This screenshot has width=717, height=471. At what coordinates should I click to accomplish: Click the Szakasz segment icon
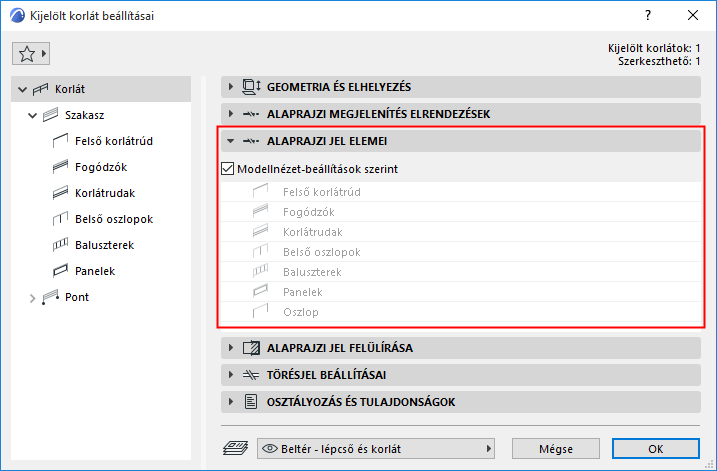point(50,115)
